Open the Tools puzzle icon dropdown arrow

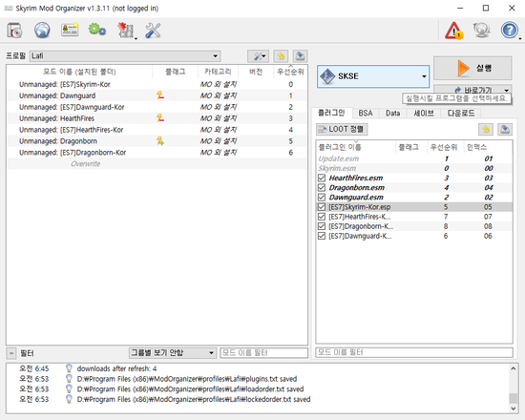click(136, 38)
